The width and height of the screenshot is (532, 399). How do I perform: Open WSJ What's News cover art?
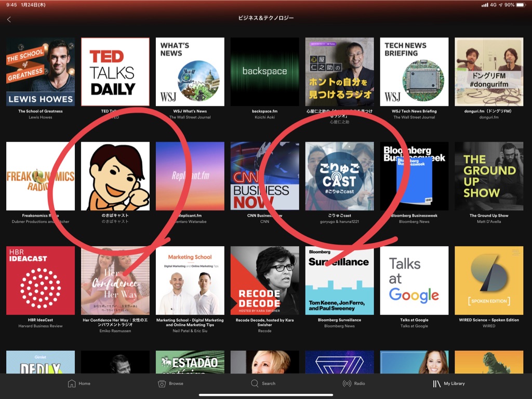point(190,72)
